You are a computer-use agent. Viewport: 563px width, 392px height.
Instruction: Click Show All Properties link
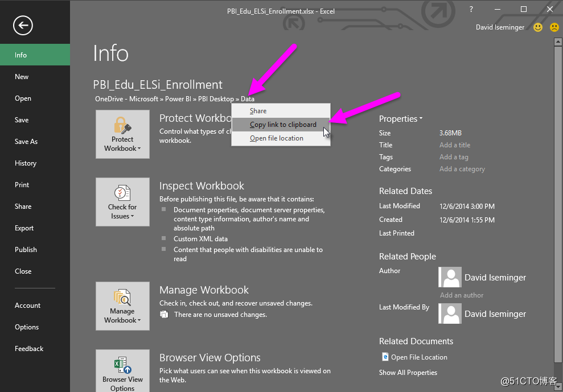[408, 373]
